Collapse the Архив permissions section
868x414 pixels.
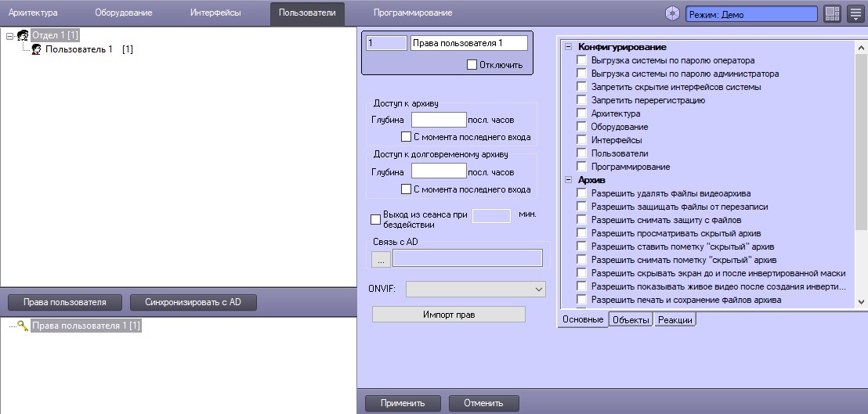pyautogui.click(x=569, y=180)
